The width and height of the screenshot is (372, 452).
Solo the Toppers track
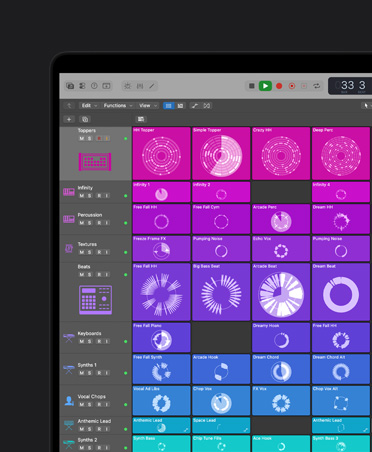click(90, 138)
